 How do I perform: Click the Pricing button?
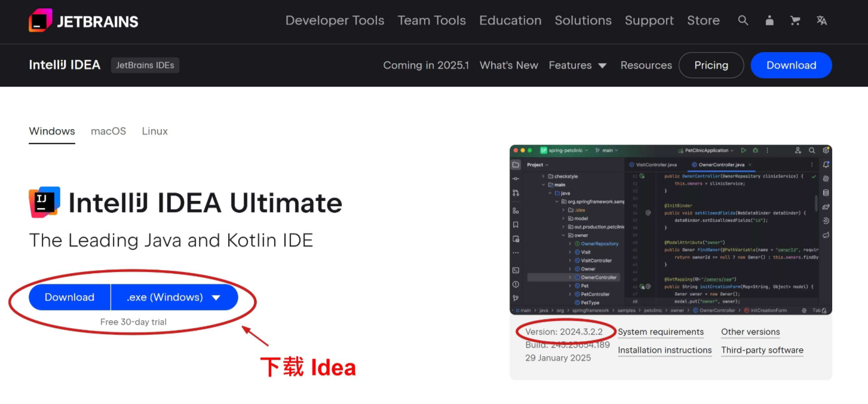coord(711,65)
